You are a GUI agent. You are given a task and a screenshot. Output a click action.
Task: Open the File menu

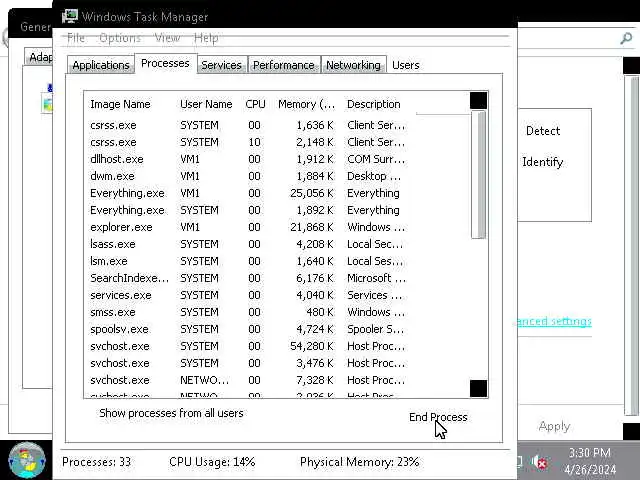(x=76, y=38)
